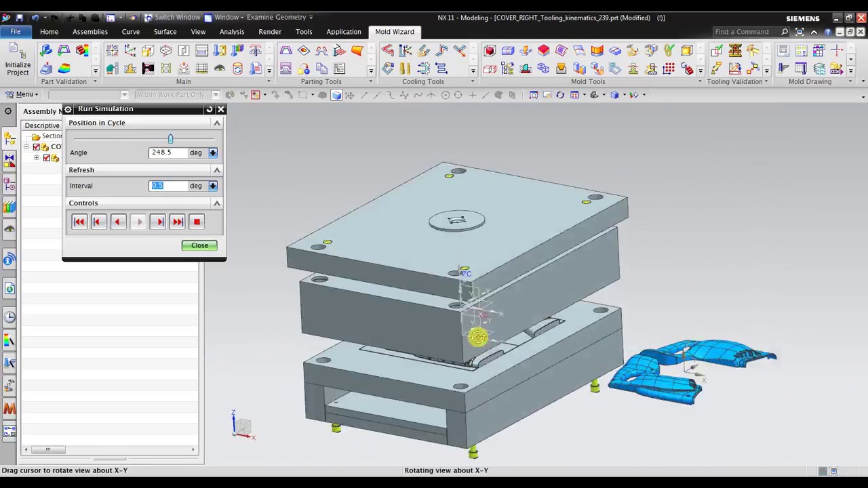868x488 pixels.
Task: Click the resource bar options gear icon
Action: coord(8,111)
